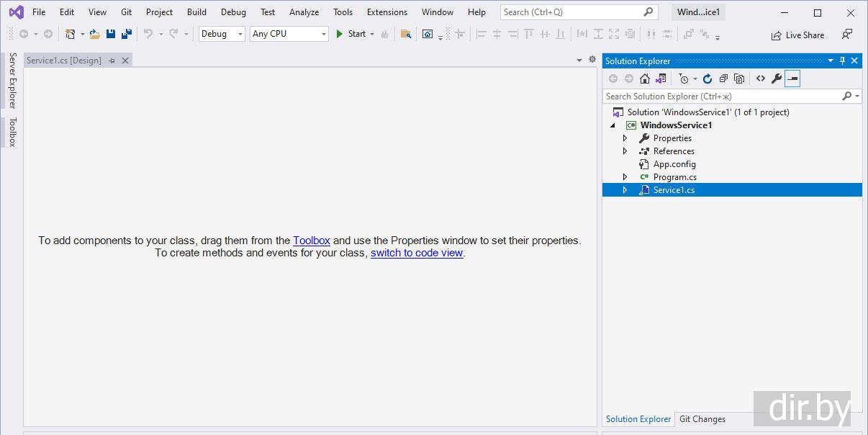Open the Build menu
The image size is (868, 435).
[196, 12]
